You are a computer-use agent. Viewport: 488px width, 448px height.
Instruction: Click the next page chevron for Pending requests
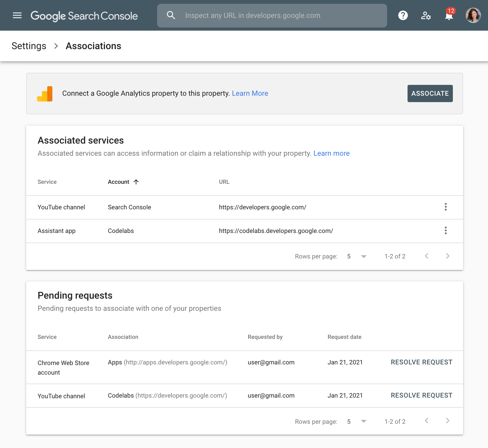point(447,421)
